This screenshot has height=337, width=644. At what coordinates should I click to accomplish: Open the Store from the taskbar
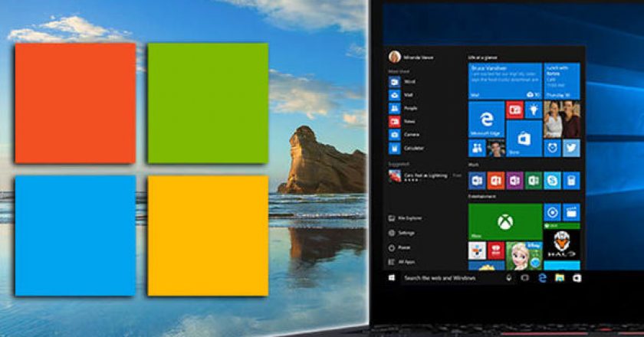coord(577,278)
